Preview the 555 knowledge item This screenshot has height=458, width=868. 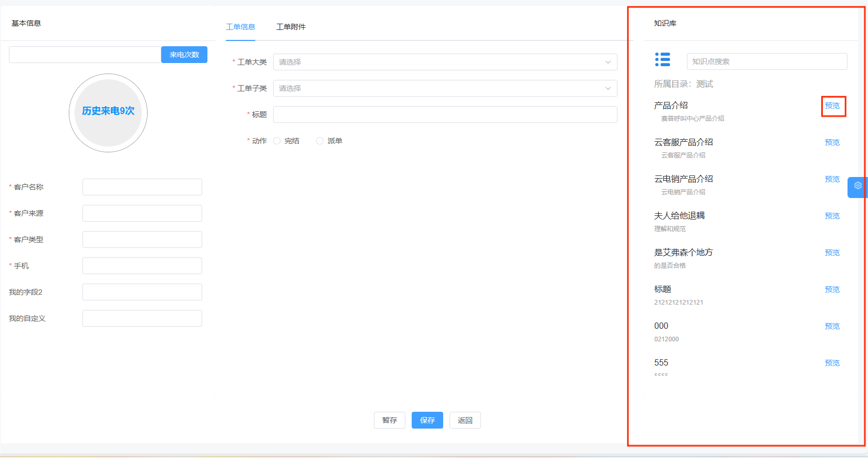[832, 363]
